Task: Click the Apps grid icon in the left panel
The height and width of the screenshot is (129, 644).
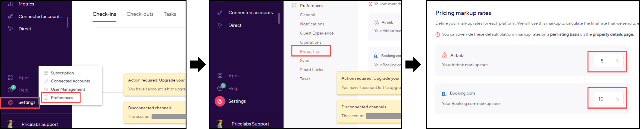Action: click(10, 78)
